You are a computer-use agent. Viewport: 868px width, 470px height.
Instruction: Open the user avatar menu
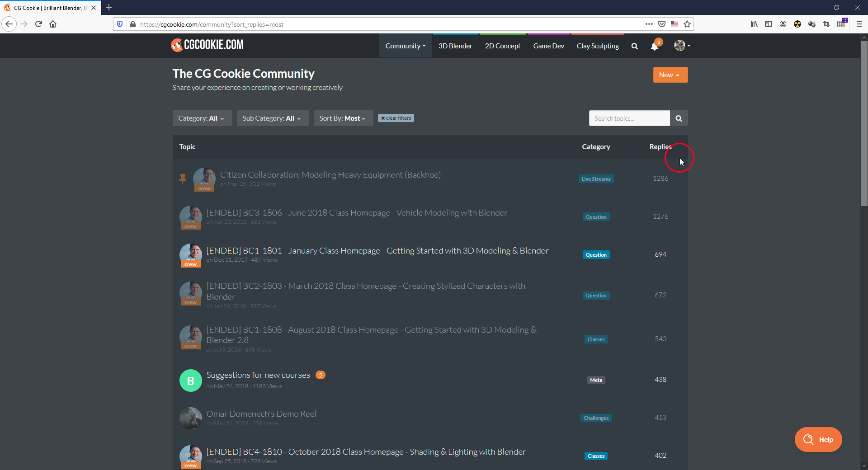(x=682, y=45)
